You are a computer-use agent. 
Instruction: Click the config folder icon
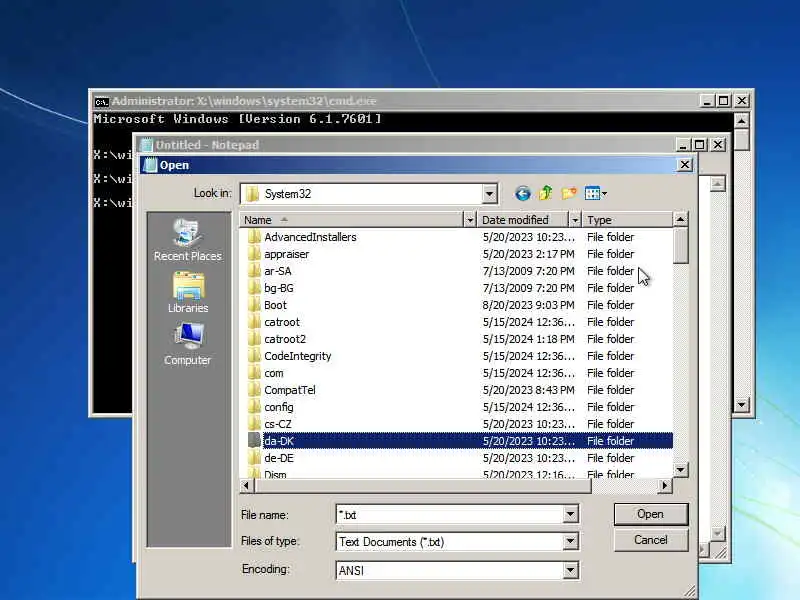(254, 407)
